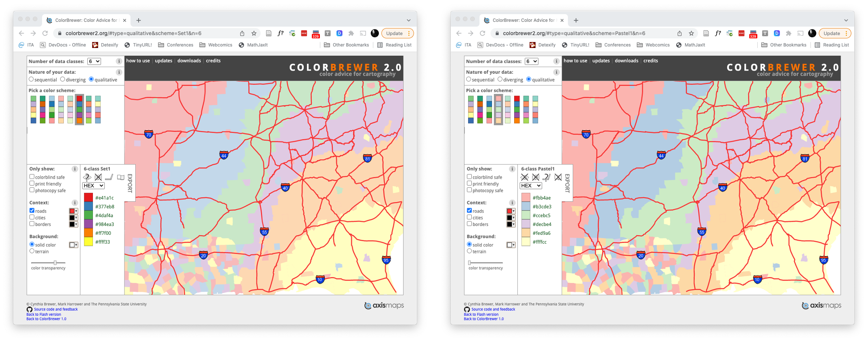
Task: Bookmark the page with the star icon in the Pastel1 window
Action: pos(691,33)
